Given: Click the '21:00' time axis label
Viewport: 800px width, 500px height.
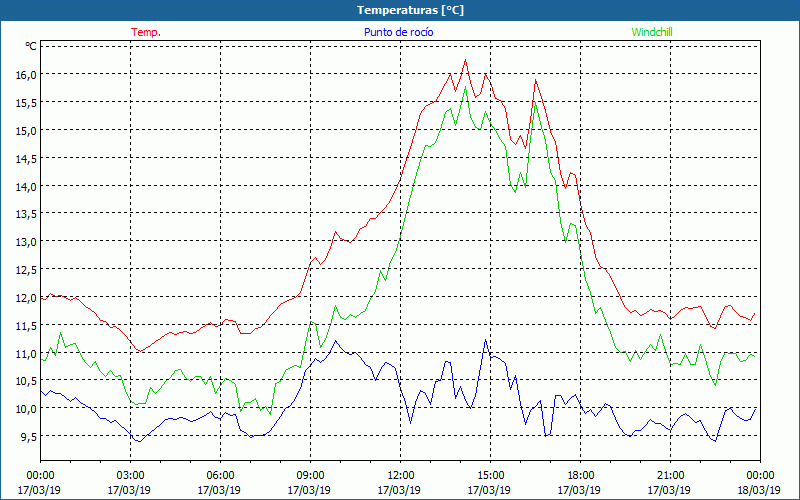Looking at the screenshot, I should pyautogui.click(x=670, y=476).
